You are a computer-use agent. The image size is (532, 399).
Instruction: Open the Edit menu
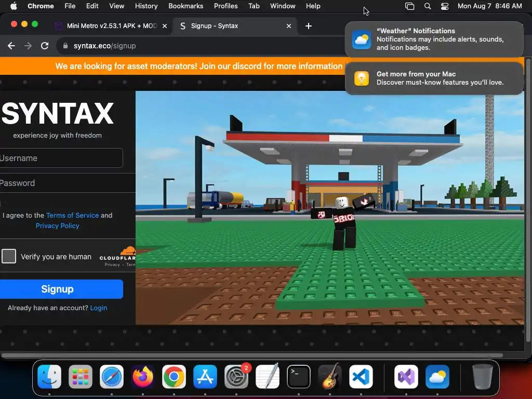(x=92, y=6)
